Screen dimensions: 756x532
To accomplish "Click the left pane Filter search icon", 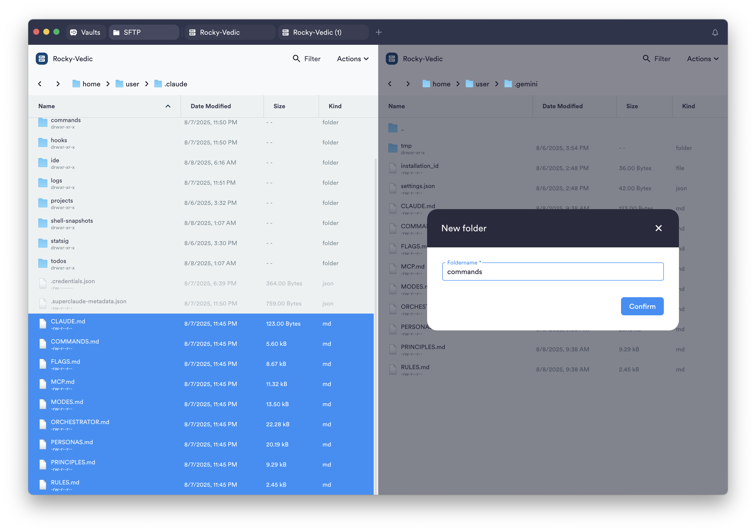I will click(x=296, y=59).
